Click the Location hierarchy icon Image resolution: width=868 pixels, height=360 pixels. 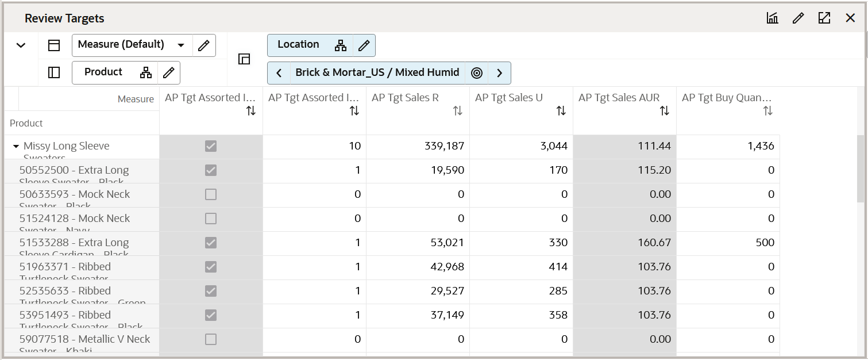341,45
